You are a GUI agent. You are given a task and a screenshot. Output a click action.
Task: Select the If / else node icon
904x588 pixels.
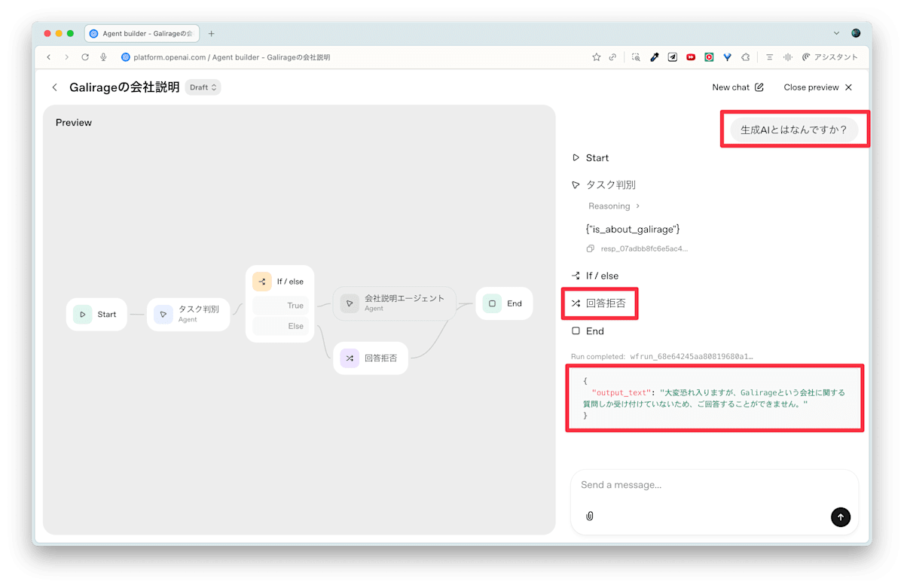click(262, 282)
